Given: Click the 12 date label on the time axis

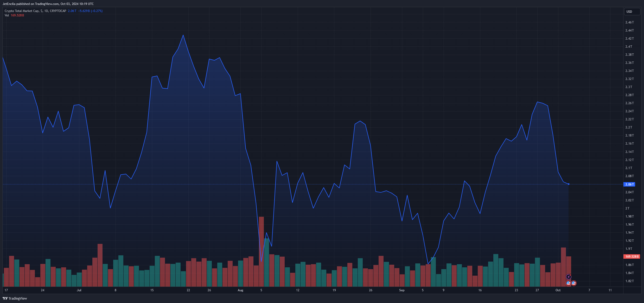Looking at the screenshot, I should pos(298,290).
